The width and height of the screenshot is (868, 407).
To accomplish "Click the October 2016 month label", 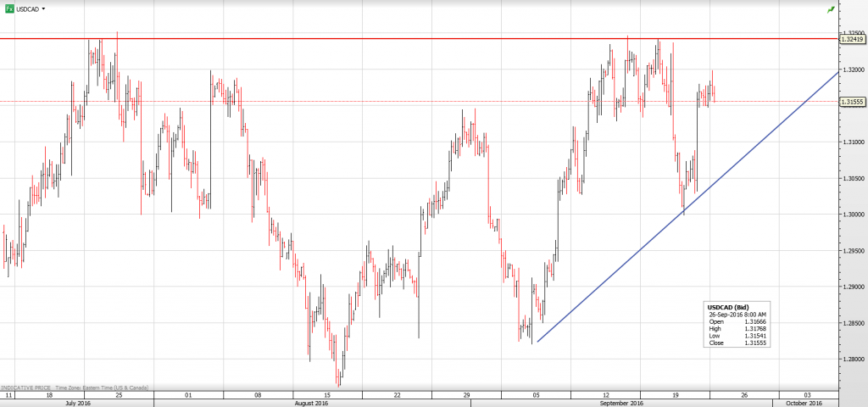I will (804, 404).
